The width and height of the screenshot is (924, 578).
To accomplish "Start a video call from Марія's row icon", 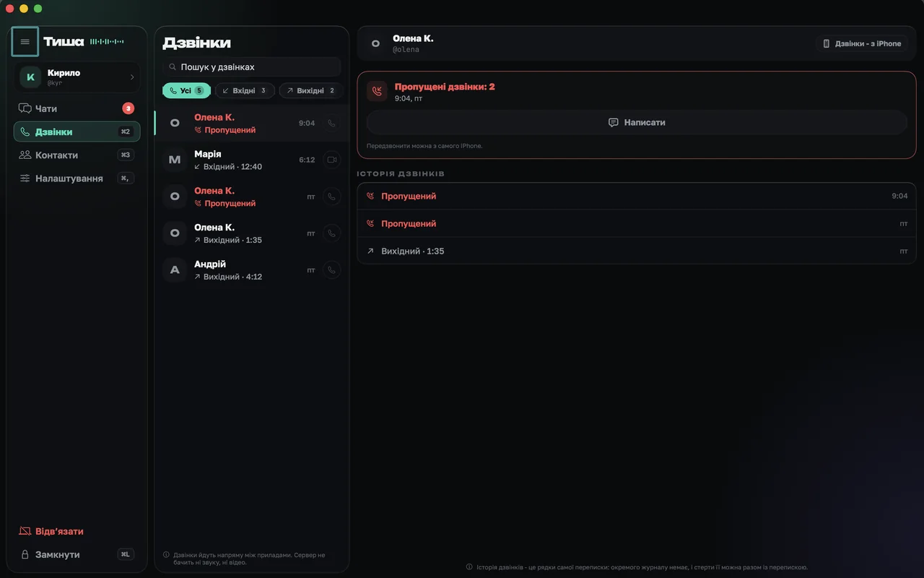I will coord(331,160).
